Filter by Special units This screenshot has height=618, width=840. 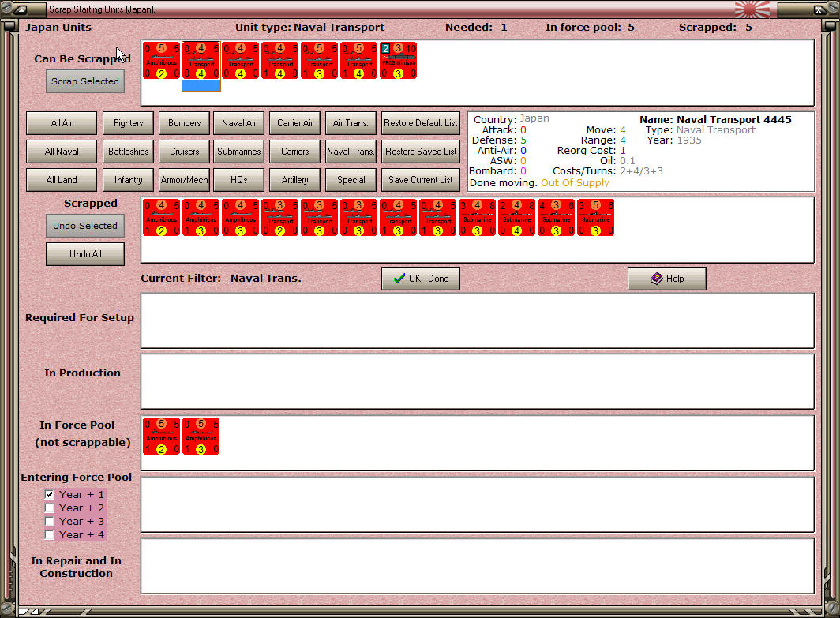coord(351,180)
